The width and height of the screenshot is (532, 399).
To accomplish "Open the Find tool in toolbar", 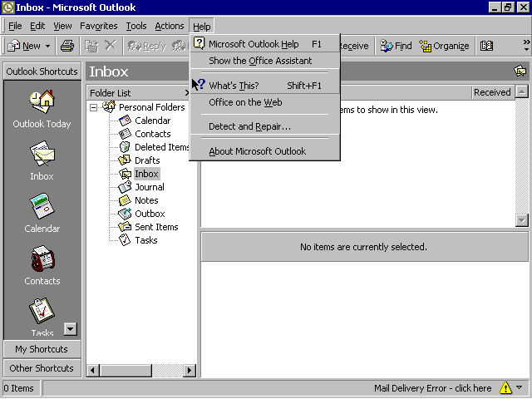I will point(396,46).
